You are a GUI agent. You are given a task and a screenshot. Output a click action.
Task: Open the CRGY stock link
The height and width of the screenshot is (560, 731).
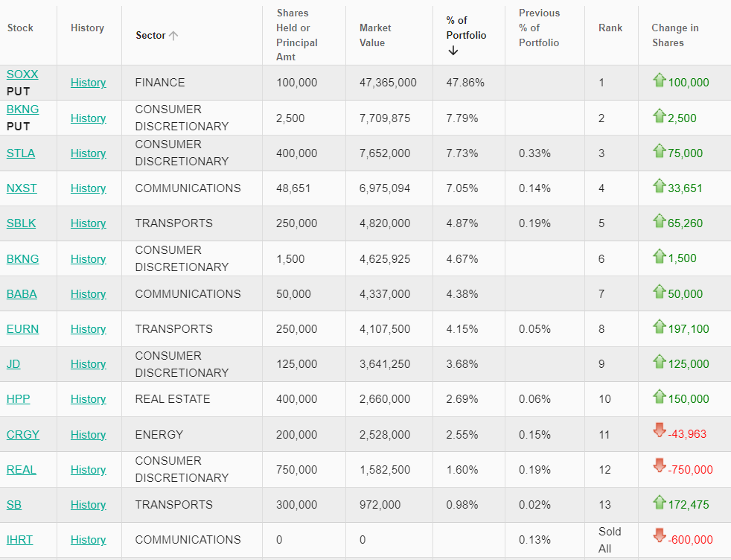coord(23,435)
